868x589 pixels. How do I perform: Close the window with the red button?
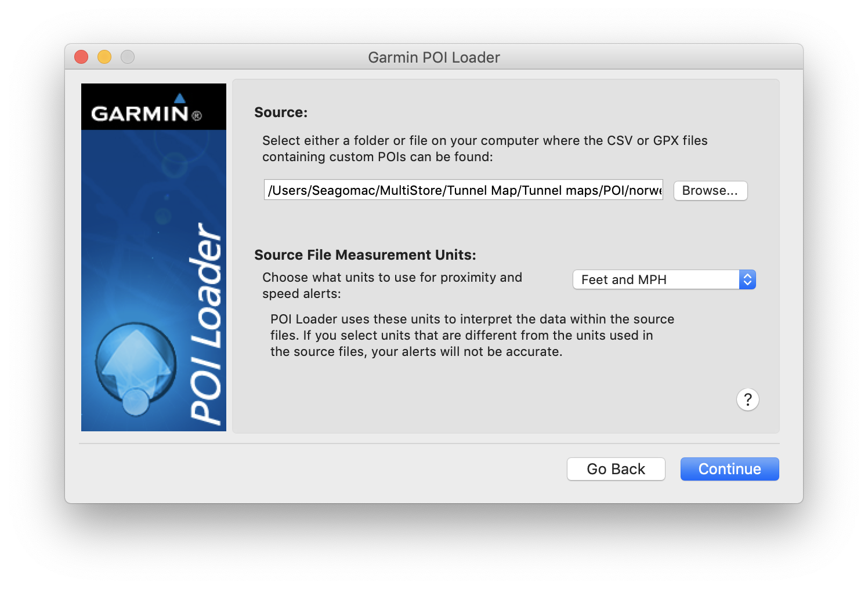(81, 57)
